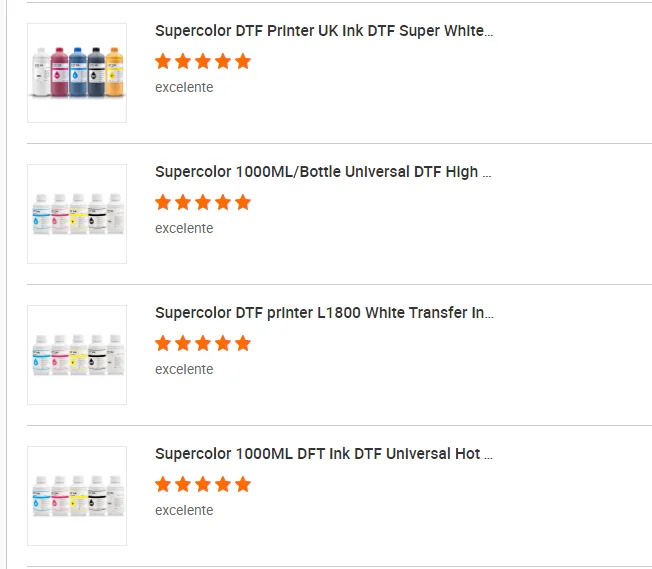Click "excelente" review under L1800 White Transfer

coord(184,369)
